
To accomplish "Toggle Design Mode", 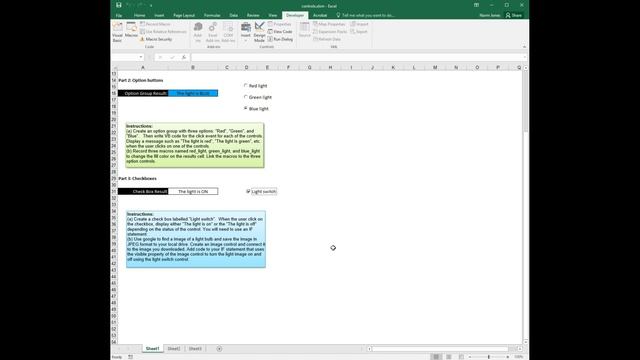I will pyautogui.click(x=259, y=32).
